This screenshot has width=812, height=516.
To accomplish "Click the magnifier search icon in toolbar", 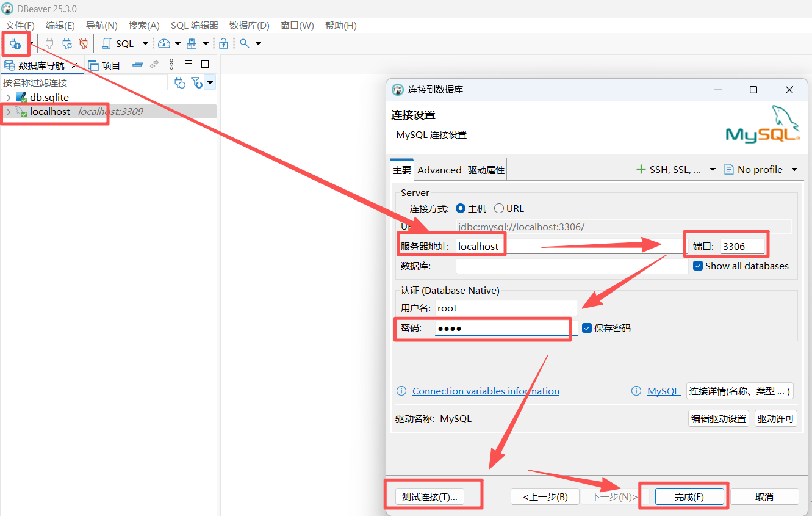I will coord(245,44).
